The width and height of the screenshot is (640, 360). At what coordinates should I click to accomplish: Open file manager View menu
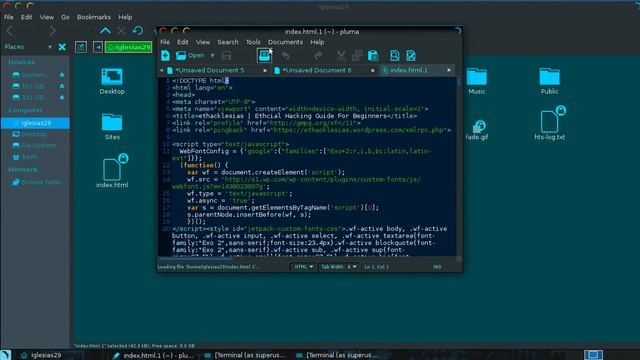(47, 17)
